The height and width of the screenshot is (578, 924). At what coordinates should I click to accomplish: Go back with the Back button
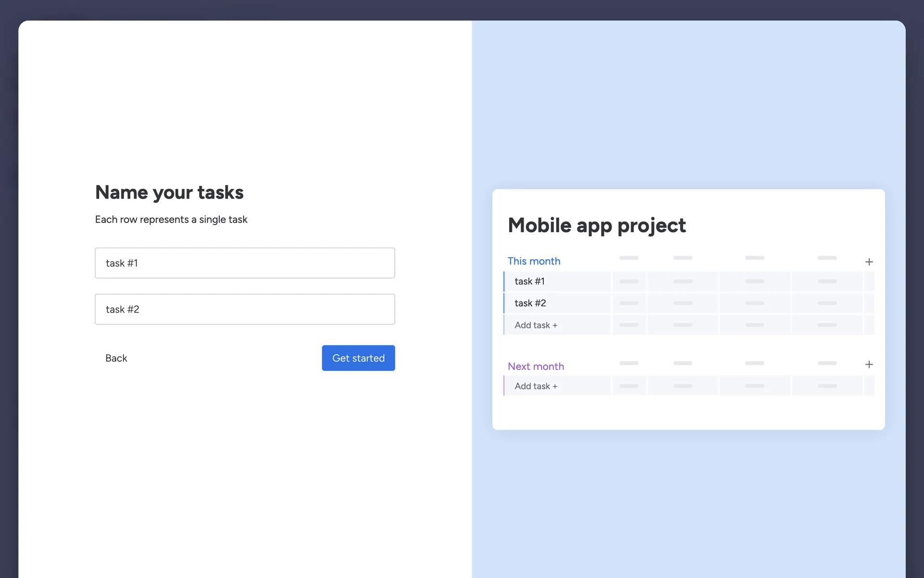point(116,358)
